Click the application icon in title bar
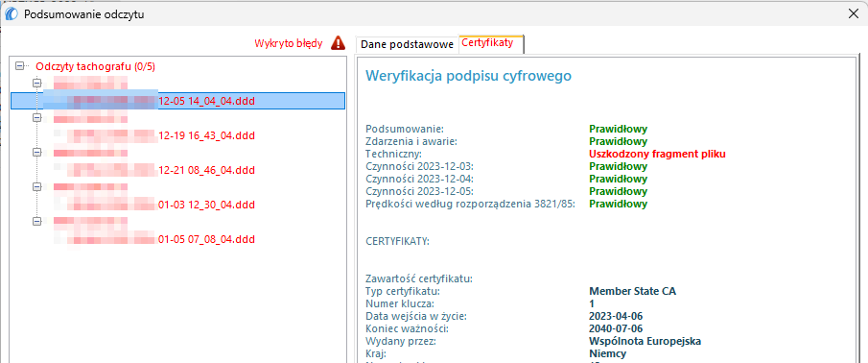The height and width of the screenshot is (363, 868). [x=12, y=14]
